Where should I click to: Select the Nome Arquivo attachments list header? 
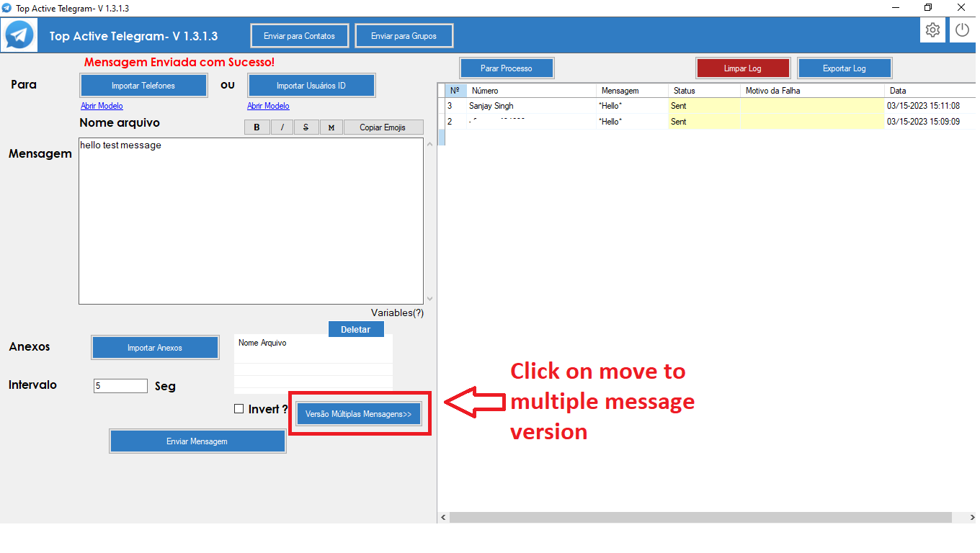pos(262,343)
